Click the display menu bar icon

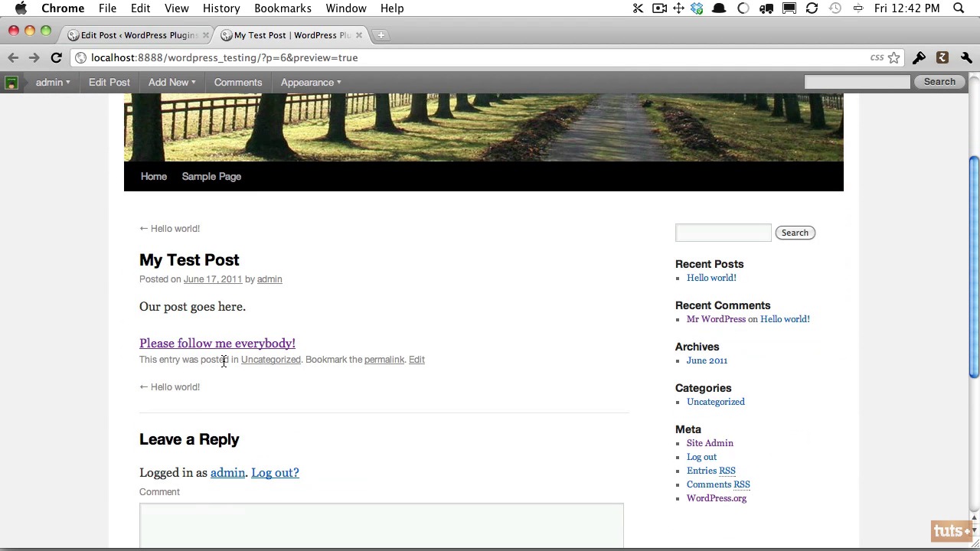(789, 8)
